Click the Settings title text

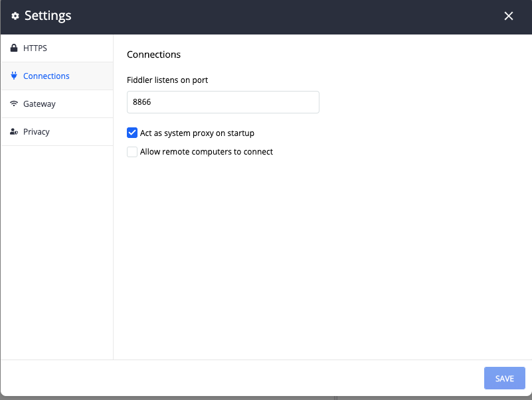coord(48,16)
